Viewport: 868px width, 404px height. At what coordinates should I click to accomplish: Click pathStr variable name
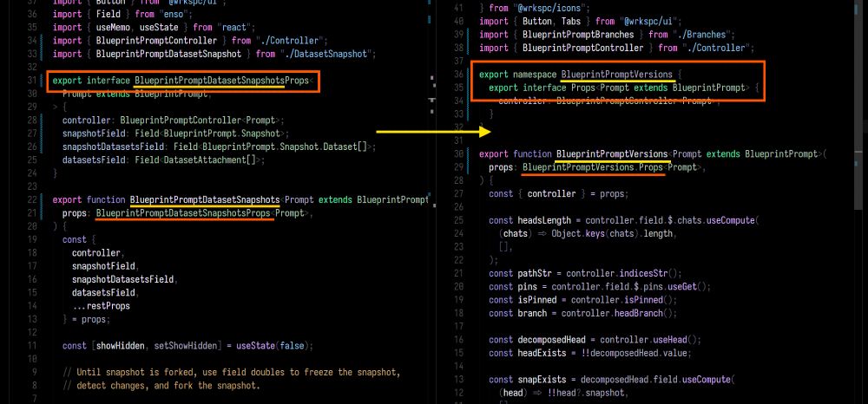pos(535,273)
